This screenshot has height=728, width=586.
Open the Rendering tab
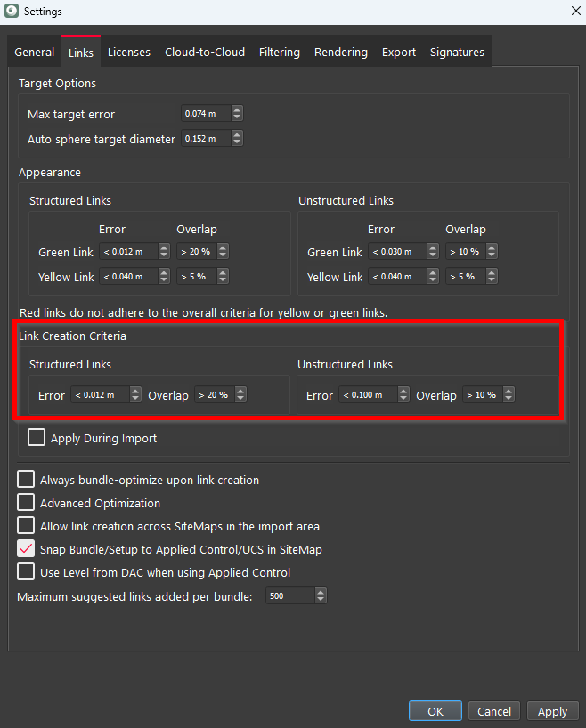[x=341, y=53]
